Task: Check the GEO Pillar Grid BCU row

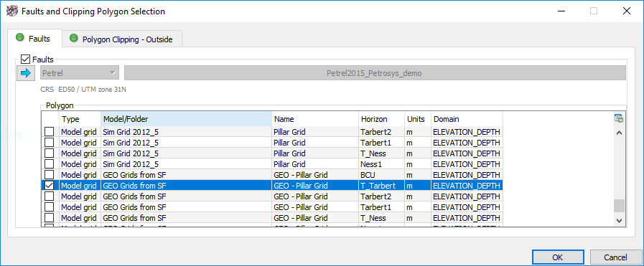Action: pos(50,175)
